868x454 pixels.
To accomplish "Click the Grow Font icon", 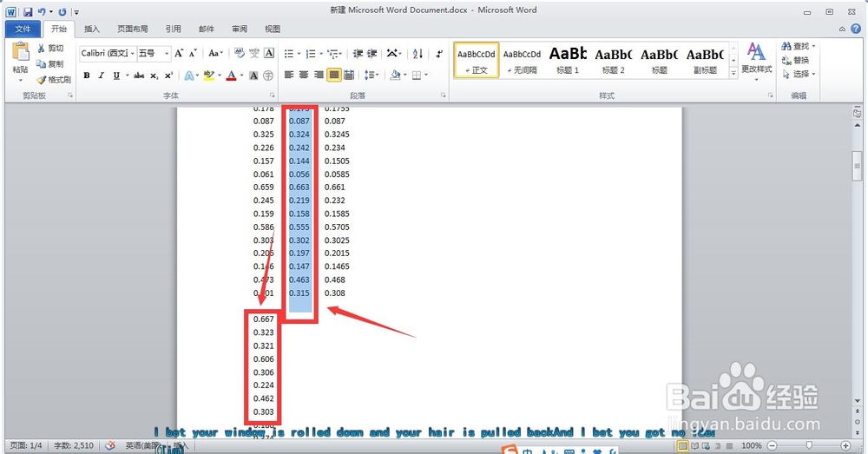I will (x=179, y=53).
